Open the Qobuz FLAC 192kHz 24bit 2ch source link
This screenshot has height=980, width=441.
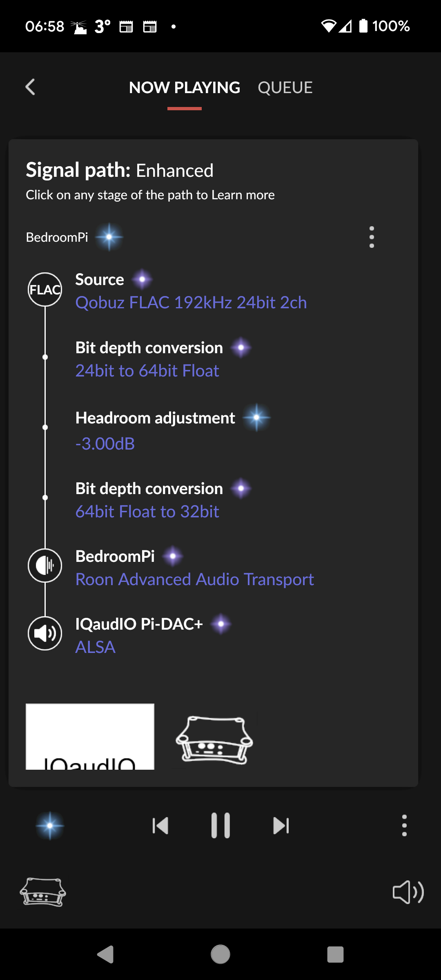coord(191,303)
